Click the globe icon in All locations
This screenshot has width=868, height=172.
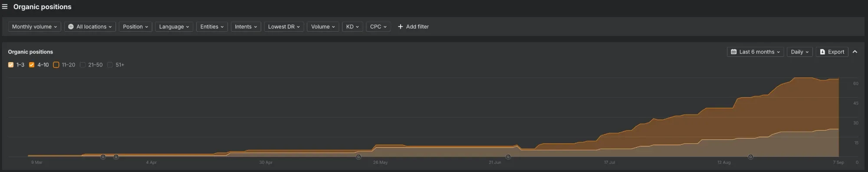click(71, 26)
